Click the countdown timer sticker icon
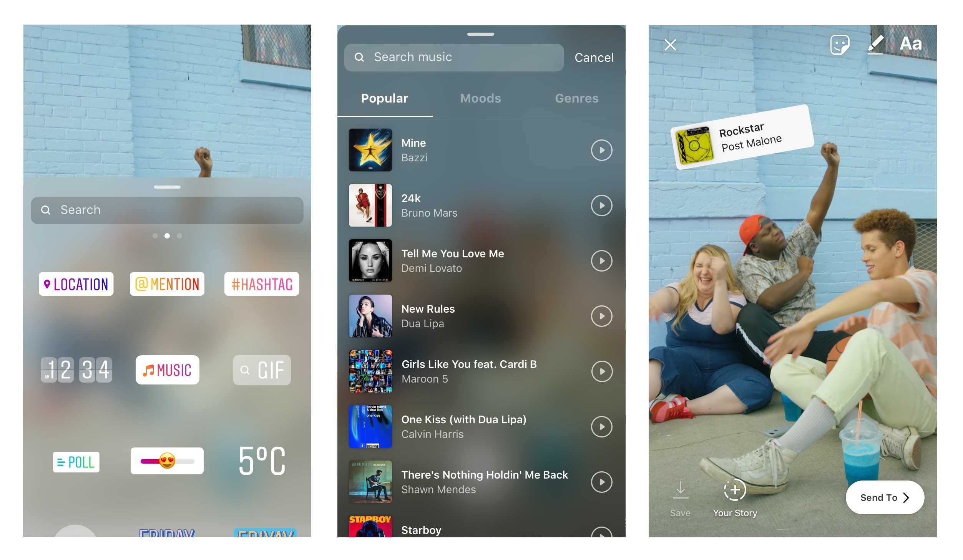The width and height of the screenshot is (963, 560). tap(75, 370)
